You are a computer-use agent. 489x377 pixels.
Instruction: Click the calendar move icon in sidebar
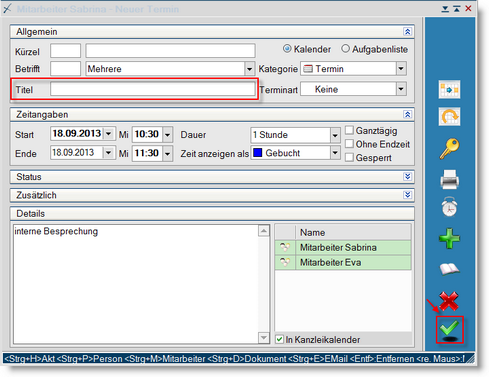tap(449, 89)
